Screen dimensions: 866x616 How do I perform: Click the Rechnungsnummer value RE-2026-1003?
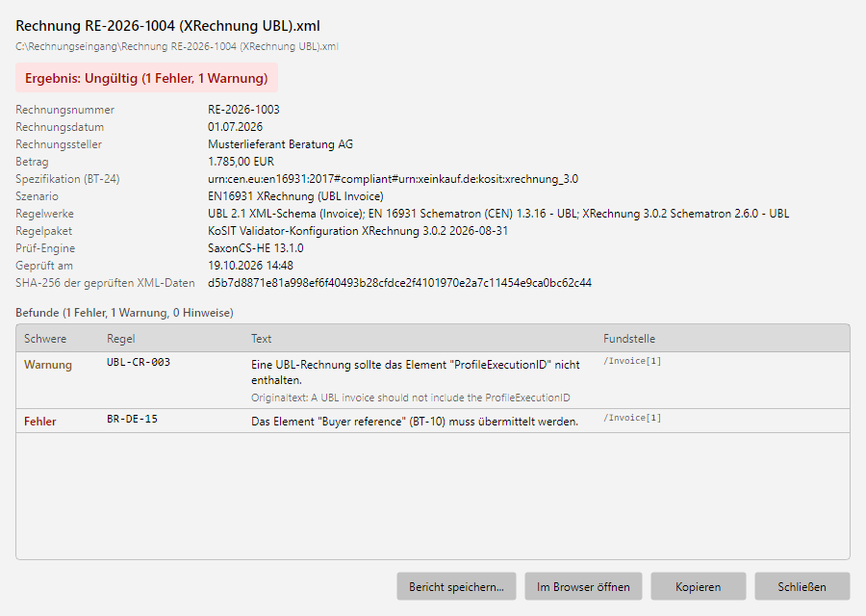pyautogui.click(x=243, y=110)
